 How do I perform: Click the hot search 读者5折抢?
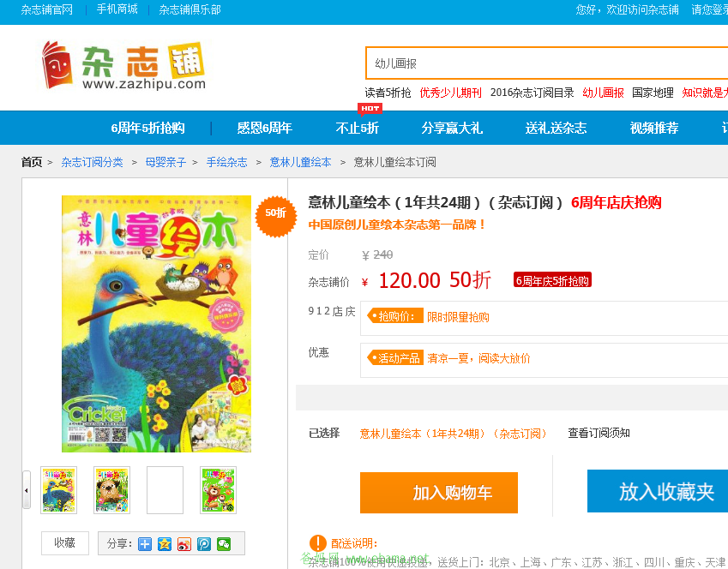(388, 93)
